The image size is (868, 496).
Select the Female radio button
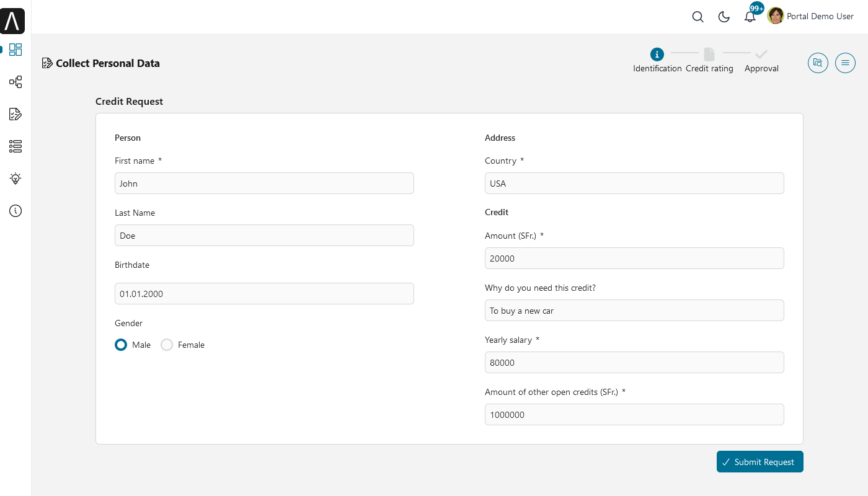pos(167,345)
